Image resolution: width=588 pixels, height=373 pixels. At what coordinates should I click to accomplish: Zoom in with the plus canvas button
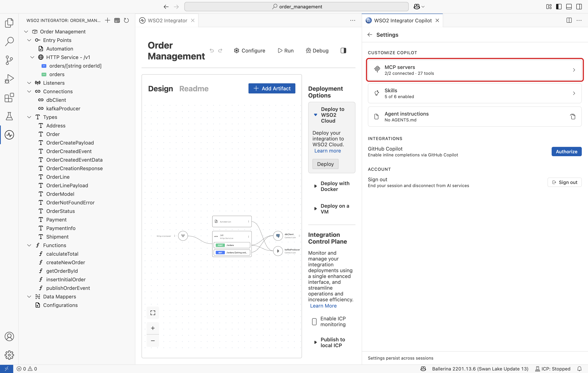[153, 328]
